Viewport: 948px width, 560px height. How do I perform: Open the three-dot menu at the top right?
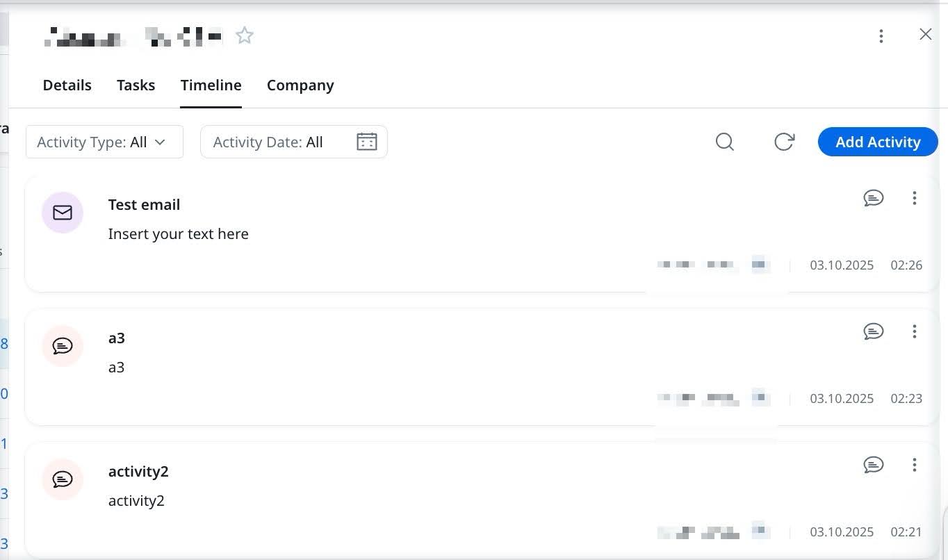tap(881, 35)
